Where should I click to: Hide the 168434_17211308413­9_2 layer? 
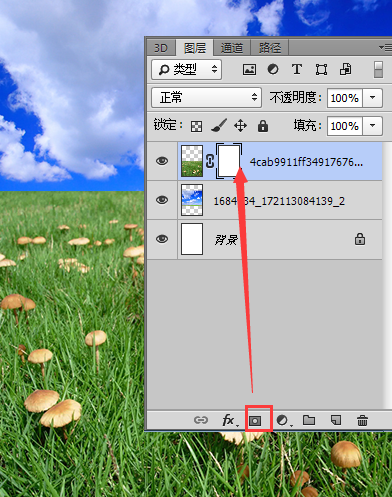(x=162, y=200)
